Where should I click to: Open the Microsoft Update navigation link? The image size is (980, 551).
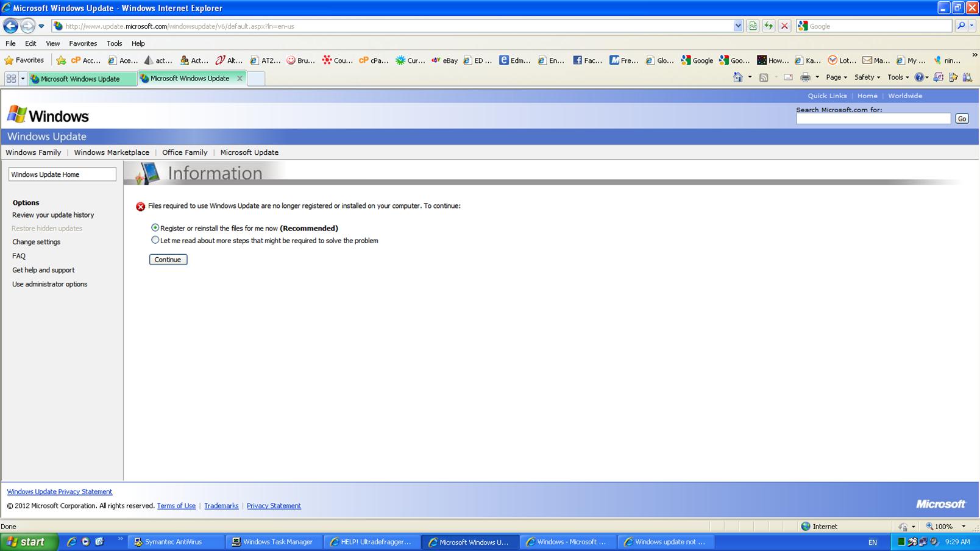tap(249, 152)
